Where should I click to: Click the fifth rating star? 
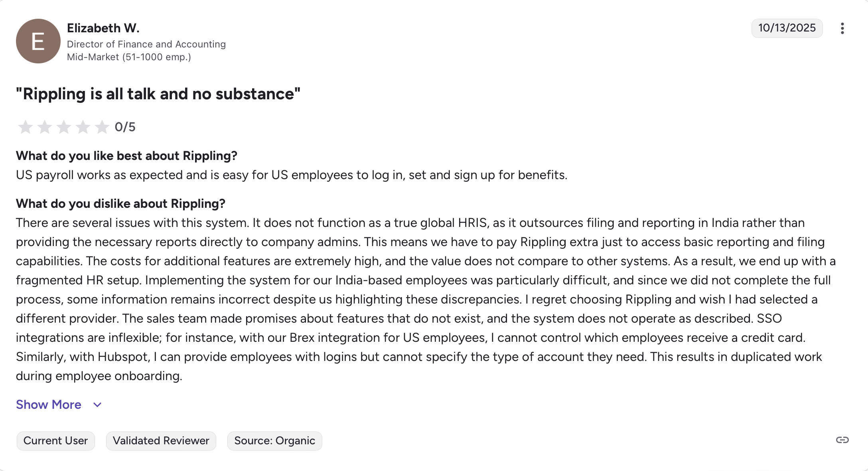pos(102,127)
